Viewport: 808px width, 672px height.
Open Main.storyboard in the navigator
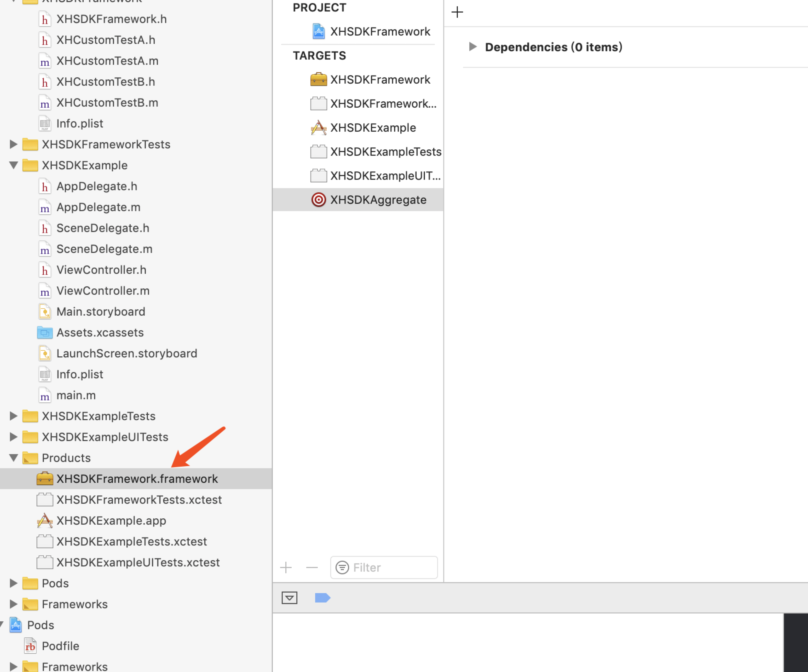pyautogui.click(x=101, y=312)
